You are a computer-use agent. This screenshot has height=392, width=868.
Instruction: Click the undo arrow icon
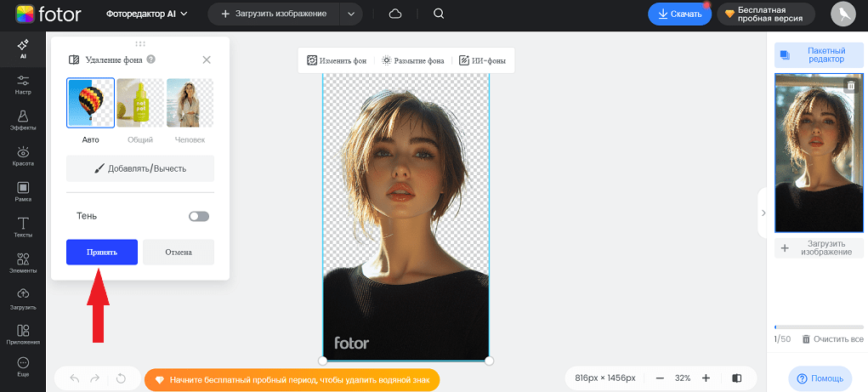click(x=74, y=378)
